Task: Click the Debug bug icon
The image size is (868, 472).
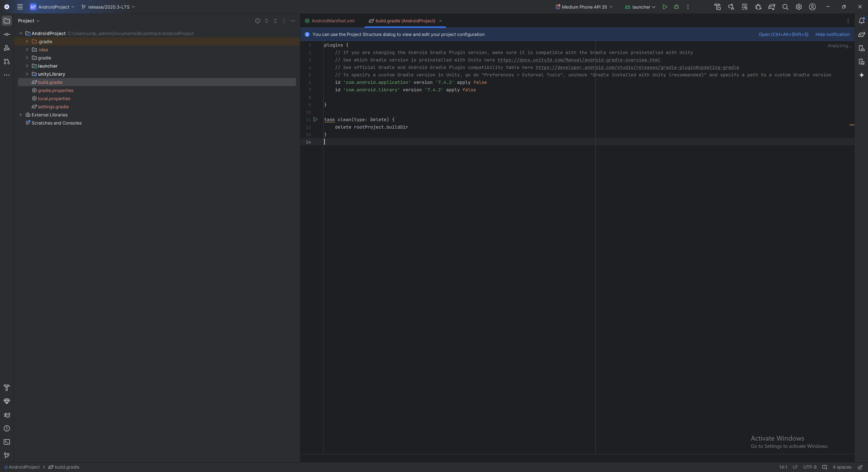Action: pyautogui.click(x=676, y=7)
